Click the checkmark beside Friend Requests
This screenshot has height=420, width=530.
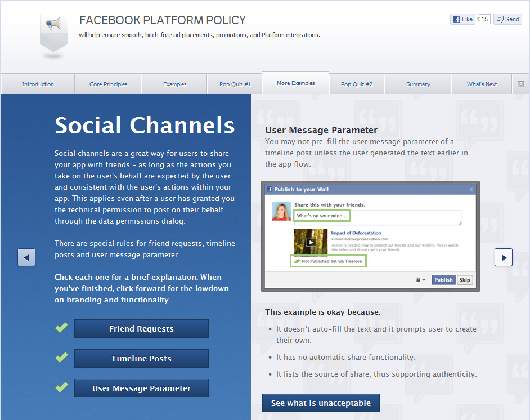click(61, 327)
